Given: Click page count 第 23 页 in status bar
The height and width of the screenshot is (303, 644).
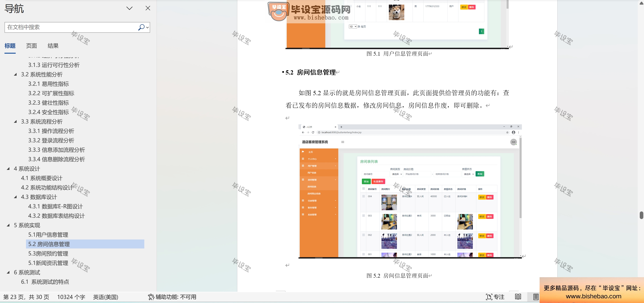Looking at the screenshot, I should tap(26, 297).
